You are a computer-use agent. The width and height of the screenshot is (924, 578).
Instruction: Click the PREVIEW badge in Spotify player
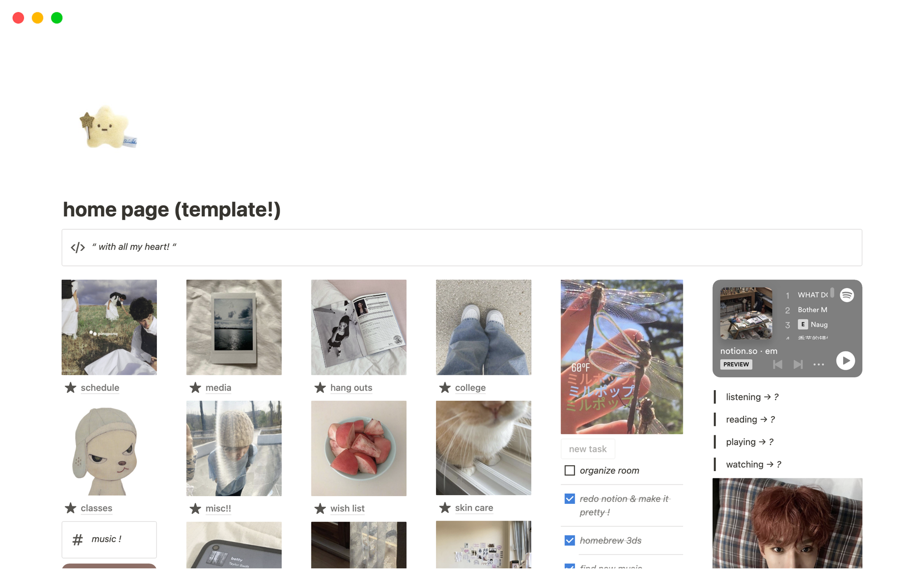[736, 365]
